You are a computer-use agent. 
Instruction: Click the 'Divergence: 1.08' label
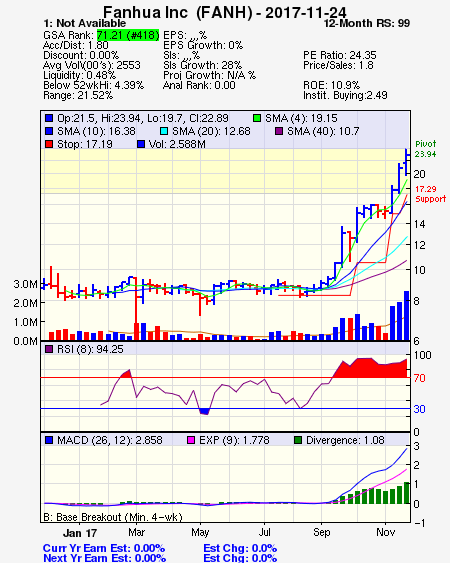coord(345,440)
